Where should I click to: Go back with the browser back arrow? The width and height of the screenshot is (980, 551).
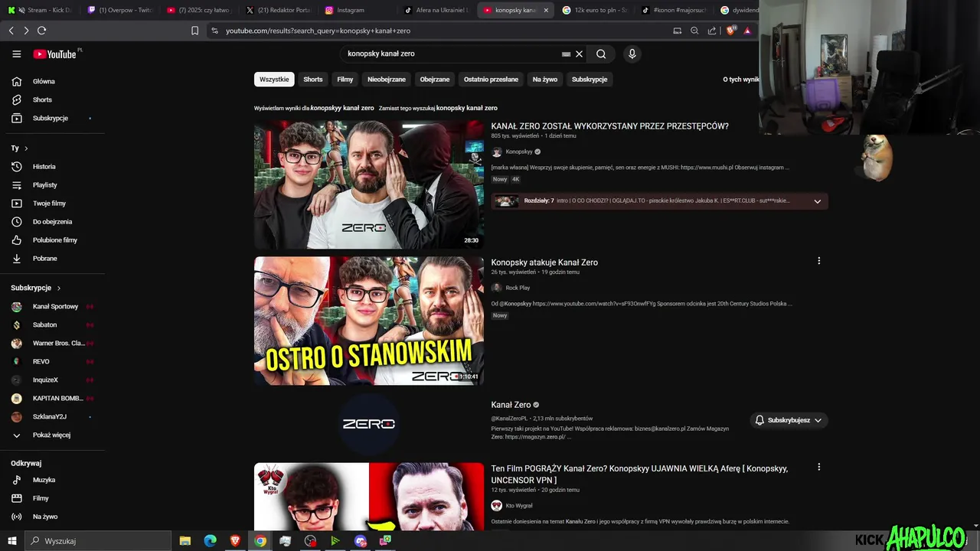point(11,31)
